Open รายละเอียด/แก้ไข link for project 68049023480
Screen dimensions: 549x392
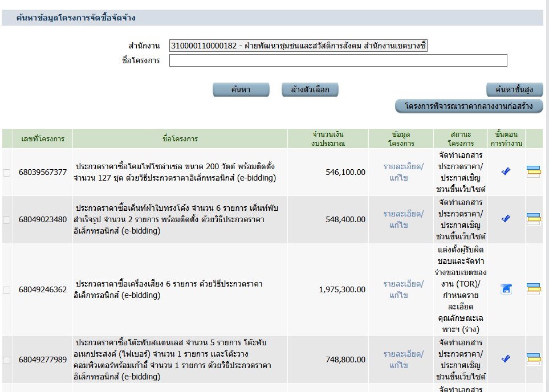pos(403,219)
